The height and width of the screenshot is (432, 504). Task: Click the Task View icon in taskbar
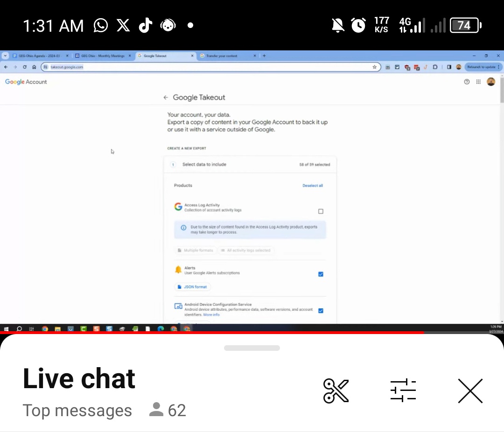(x=32, y=329)
